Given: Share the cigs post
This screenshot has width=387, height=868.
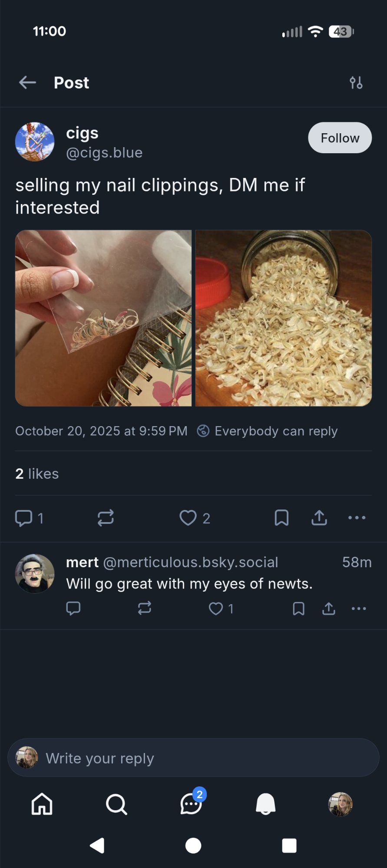Looking at the screenshot, I should point(319,518).
